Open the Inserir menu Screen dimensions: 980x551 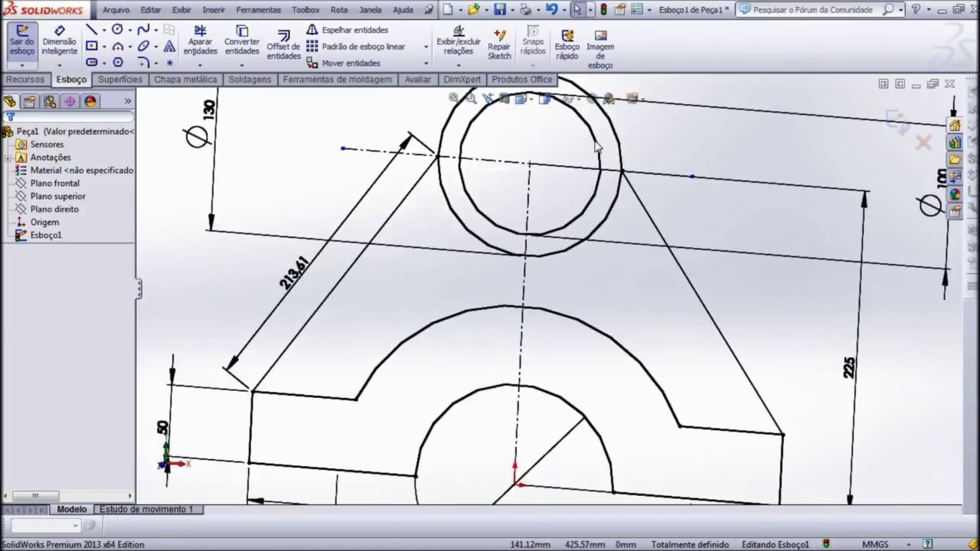tap(214, 10)
